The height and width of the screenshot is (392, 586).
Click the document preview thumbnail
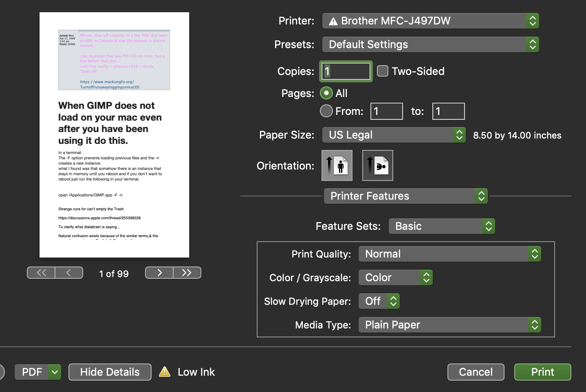tap(114, 134)
